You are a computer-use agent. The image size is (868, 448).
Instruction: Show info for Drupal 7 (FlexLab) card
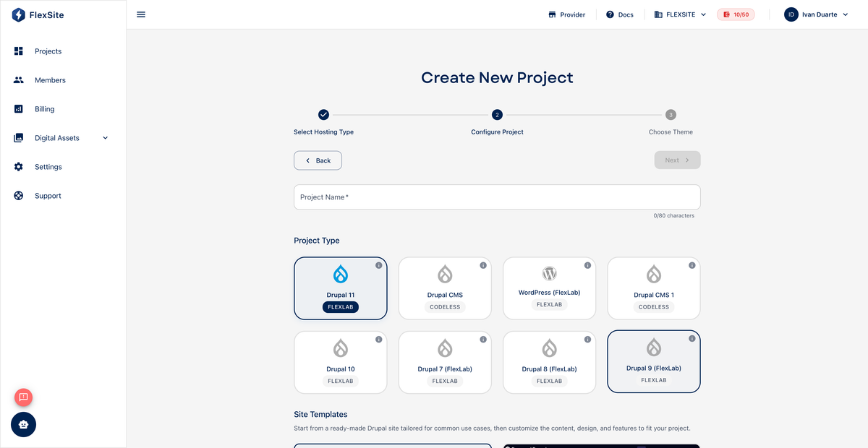click(x=483, y=339)
